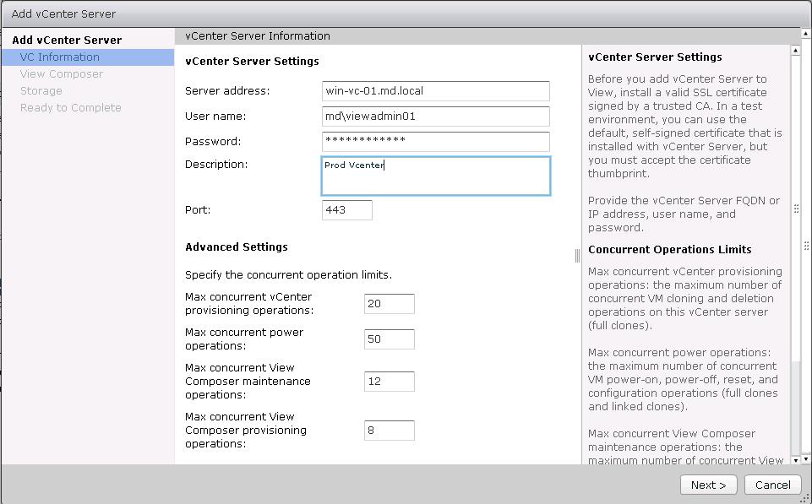Image resolution: width=812 pixels, height=504 pixels.
Task: Click the Server address field
Action: tap(435, 91)
